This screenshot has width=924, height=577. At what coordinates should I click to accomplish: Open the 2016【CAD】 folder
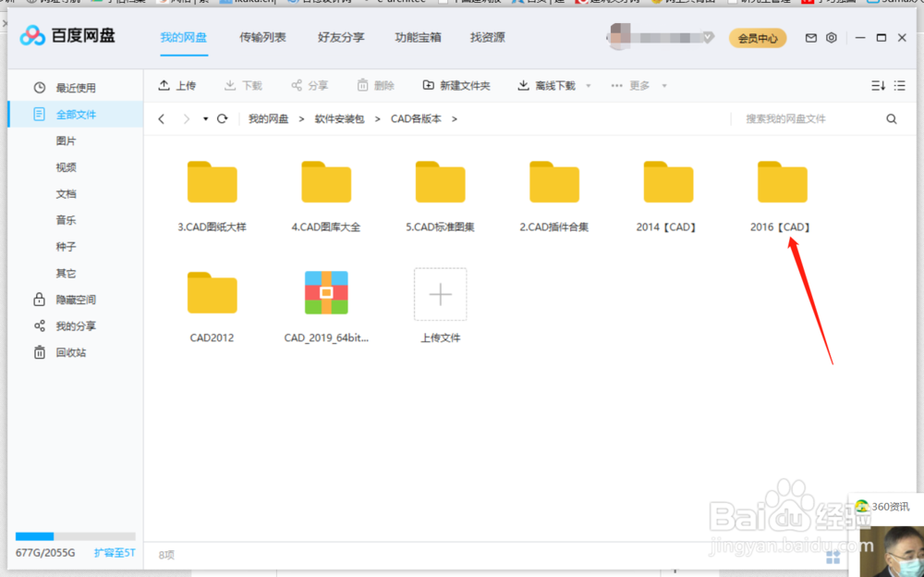click(782, 182)
